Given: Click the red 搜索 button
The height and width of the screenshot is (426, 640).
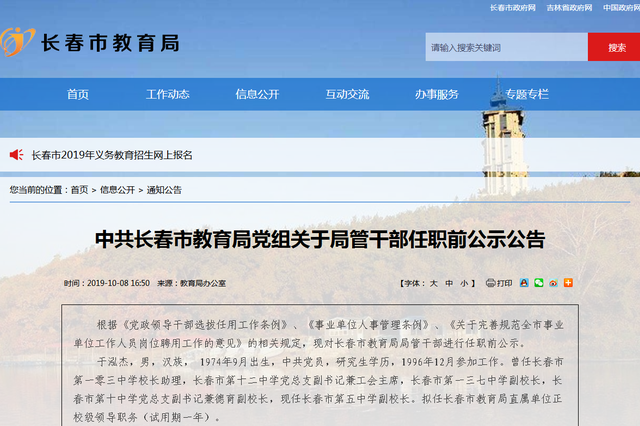Looking at the screenshot, I should pos(614,47).
